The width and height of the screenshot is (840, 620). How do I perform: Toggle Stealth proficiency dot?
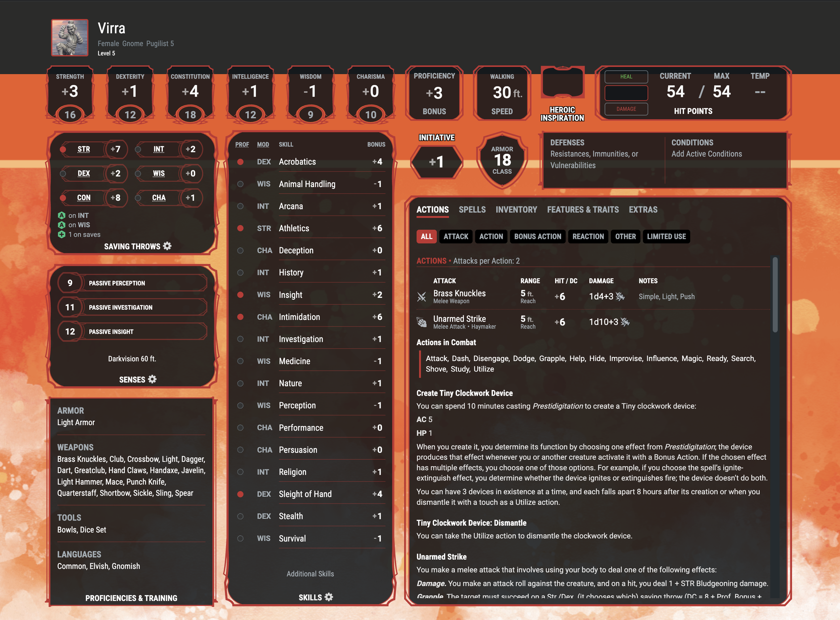click(x=240, y=516)
